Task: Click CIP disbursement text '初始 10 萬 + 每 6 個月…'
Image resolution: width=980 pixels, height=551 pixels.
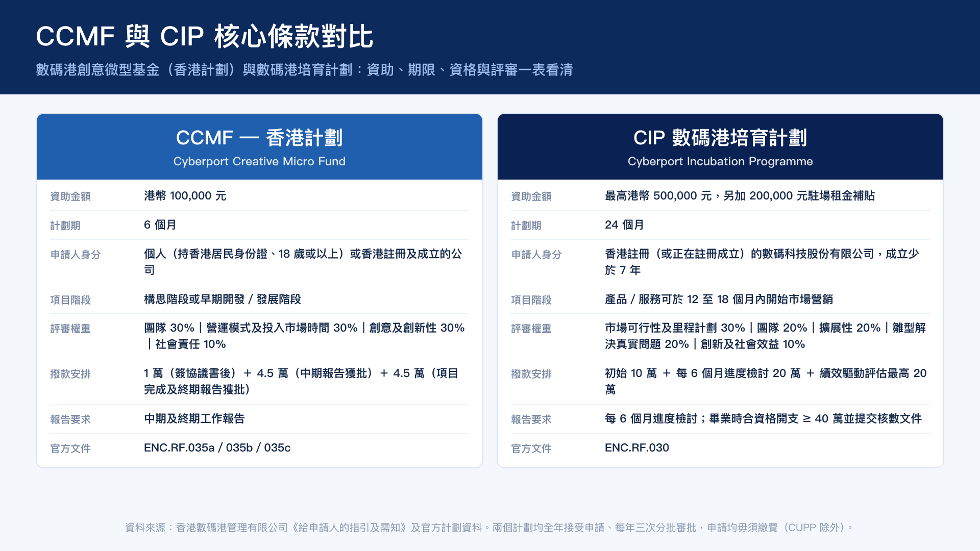Action: 766,381
